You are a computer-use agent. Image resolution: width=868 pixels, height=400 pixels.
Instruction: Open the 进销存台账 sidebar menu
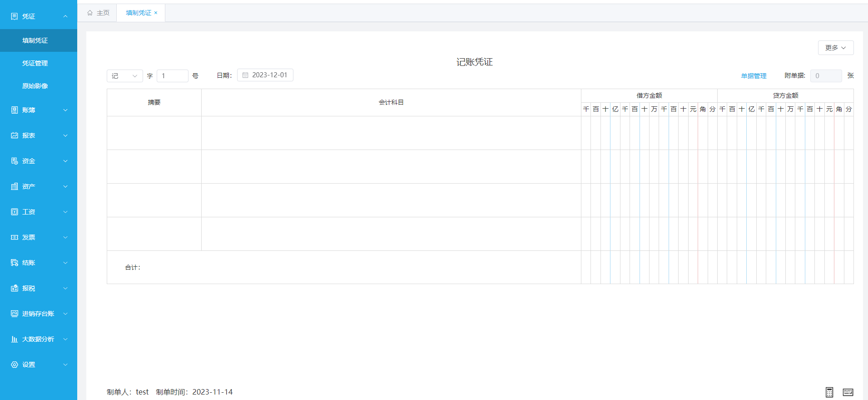coord(39,314)
